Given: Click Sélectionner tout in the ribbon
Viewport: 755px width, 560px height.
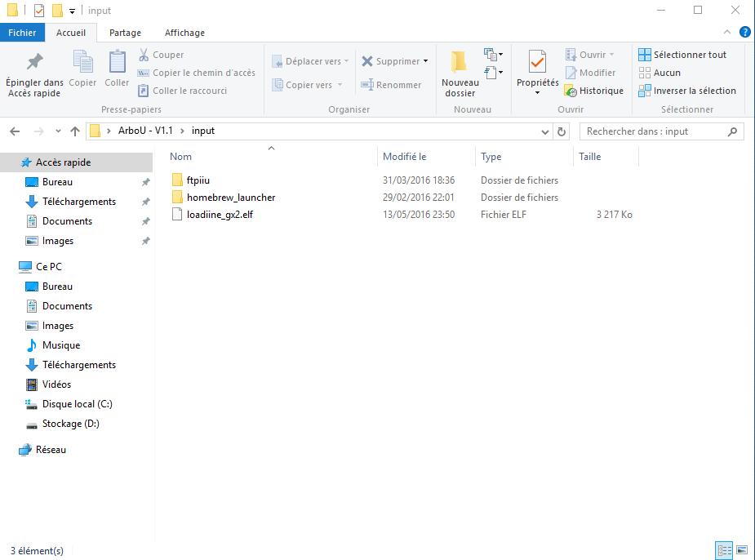Looking at the screenshot, I should pos(682,55).
